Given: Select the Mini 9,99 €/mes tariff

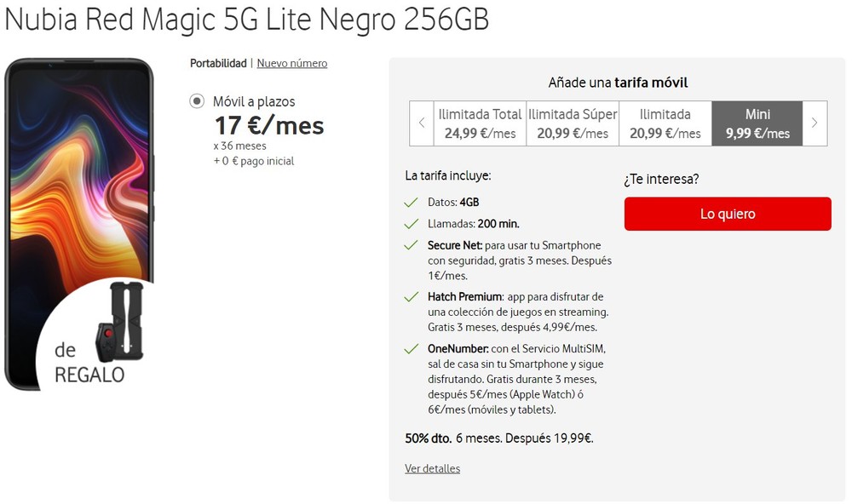Looking at the screenshot, I should pyautogui.click(x=757, y=123).
